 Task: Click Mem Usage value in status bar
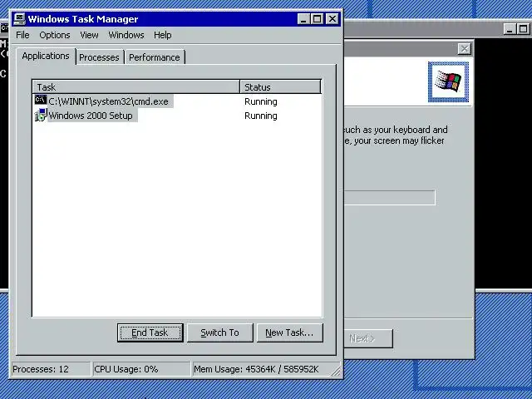[x=256, y=369]
